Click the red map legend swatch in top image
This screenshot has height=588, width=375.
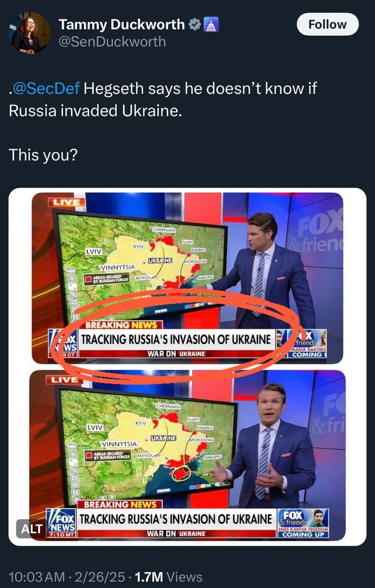tap(89, 279)
